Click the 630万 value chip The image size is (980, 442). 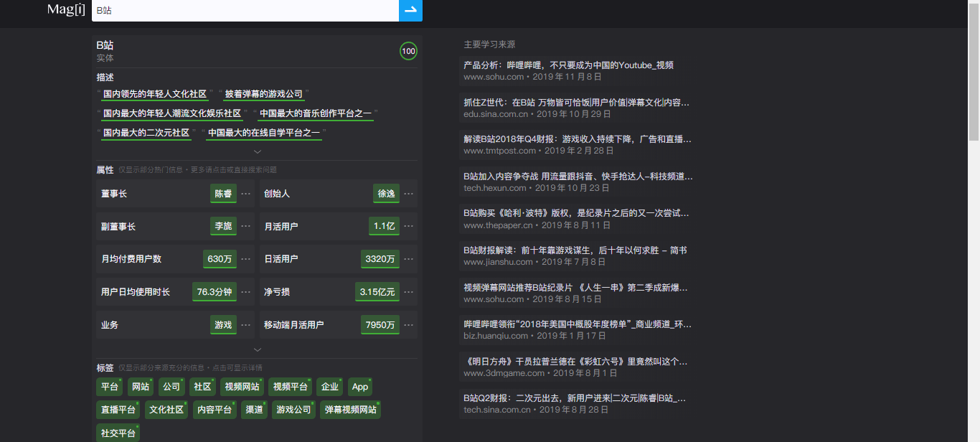point(220,259)
